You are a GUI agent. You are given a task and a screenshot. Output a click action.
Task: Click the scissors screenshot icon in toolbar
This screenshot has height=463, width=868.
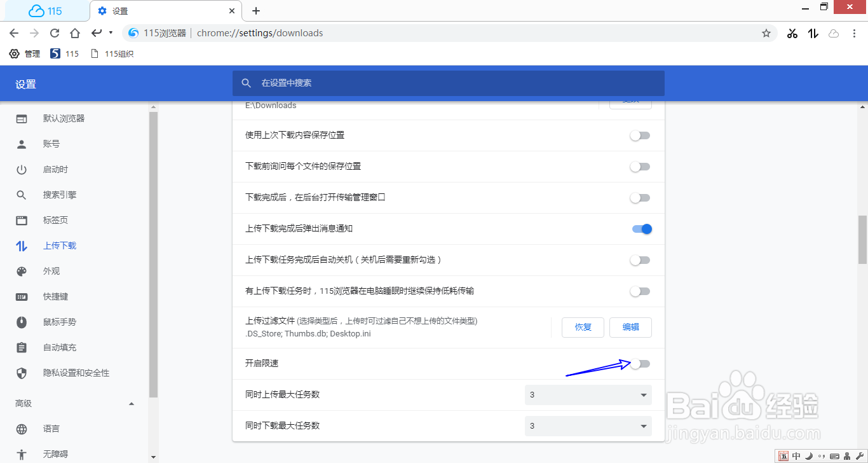pos(792,33)
